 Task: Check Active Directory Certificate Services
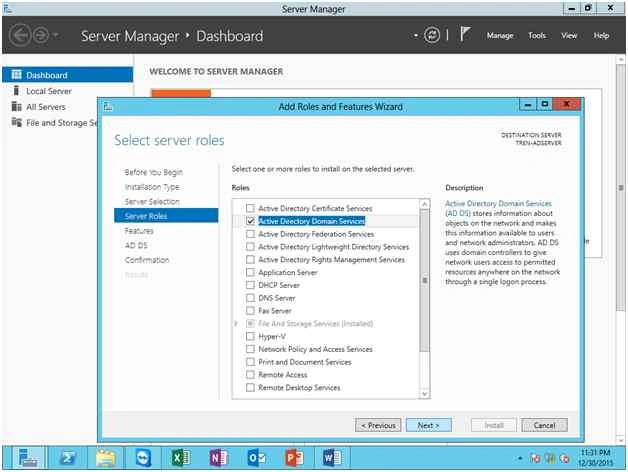click(250, 208)
